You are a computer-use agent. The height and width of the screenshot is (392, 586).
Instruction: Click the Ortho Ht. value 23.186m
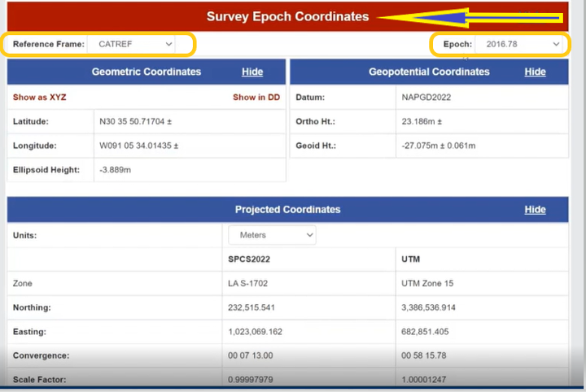[x=422, y=121]
